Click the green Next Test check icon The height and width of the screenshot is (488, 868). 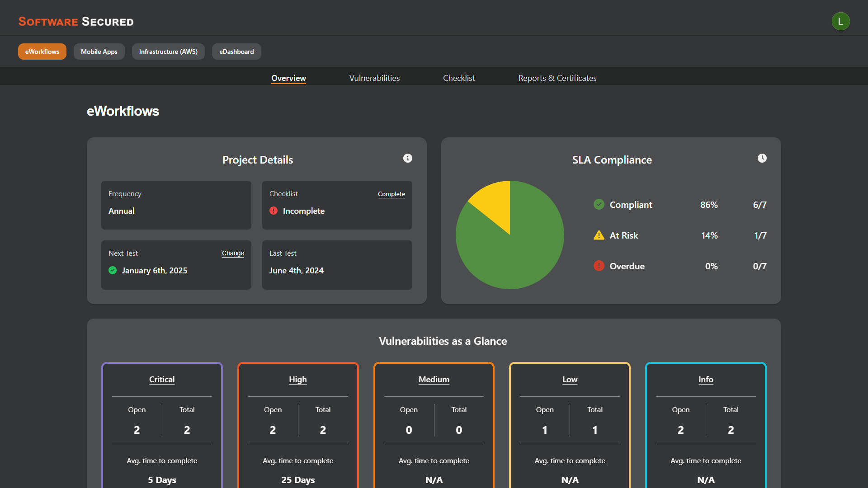coord(113,270)
